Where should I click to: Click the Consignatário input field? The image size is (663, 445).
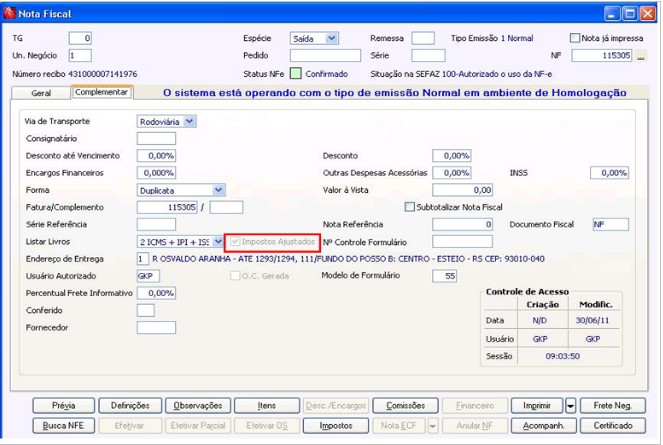(x=156, y=138)
